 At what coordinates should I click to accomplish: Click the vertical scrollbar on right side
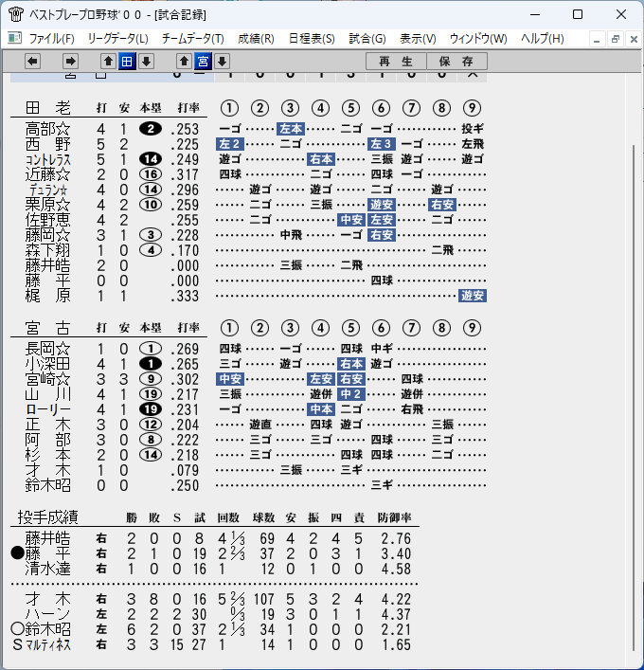point(634,397)
